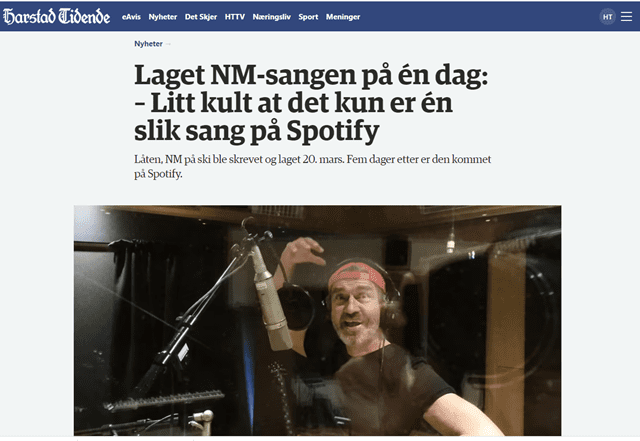The image size is (640, 441).
Task: Click the HT profile circle icon
Action: coord(607,17)
